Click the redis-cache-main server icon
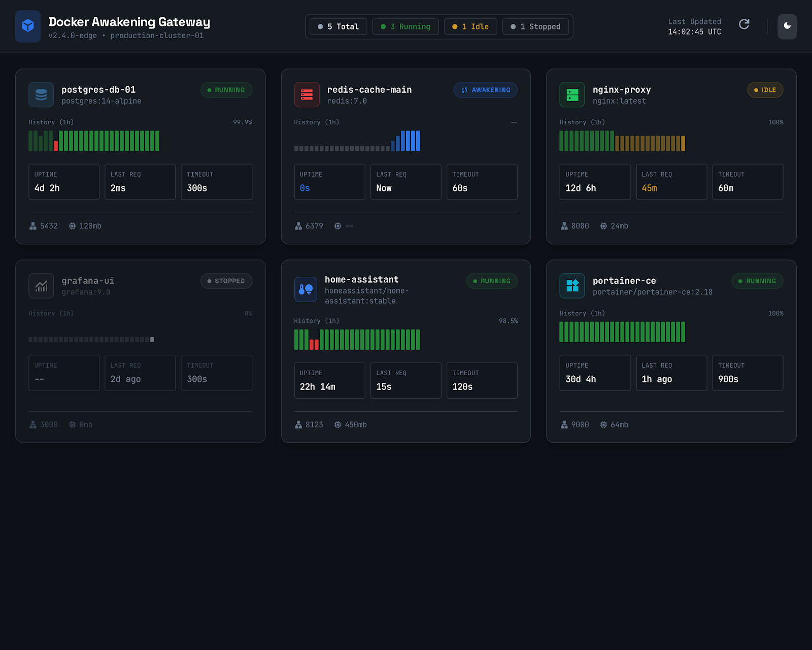The image size is (812, 650). click(307, 94)
